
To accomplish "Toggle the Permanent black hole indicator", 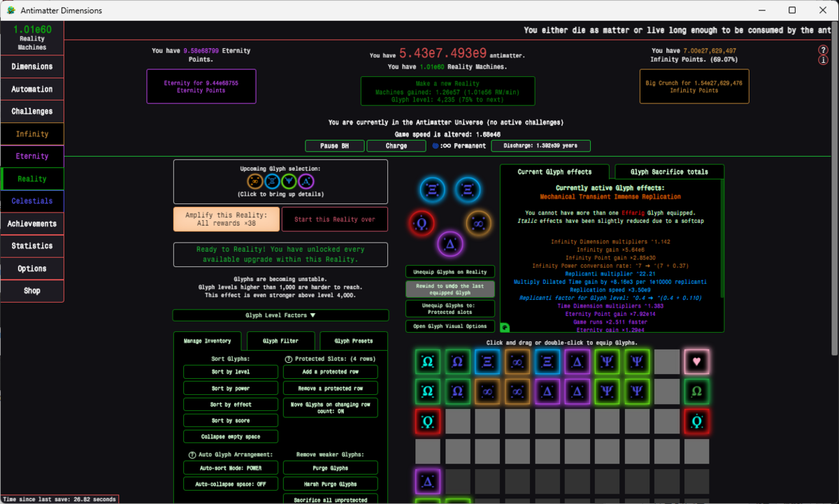I will click(x=459, y=146).
